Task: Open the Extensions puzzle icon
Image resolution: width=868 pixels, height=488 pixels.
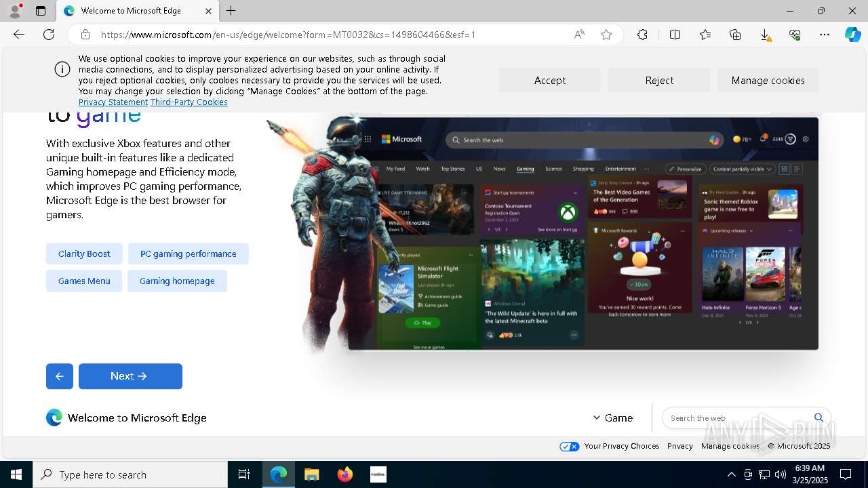Action: click(642, 35)
